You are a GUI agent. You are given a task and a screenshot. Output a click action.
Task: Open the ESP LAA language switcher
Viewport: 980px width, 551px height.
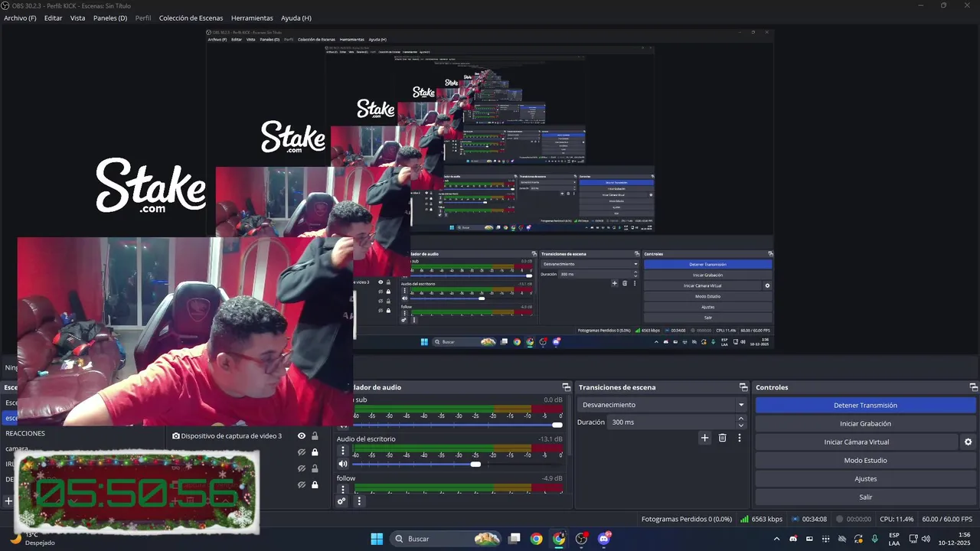(894, 539)
